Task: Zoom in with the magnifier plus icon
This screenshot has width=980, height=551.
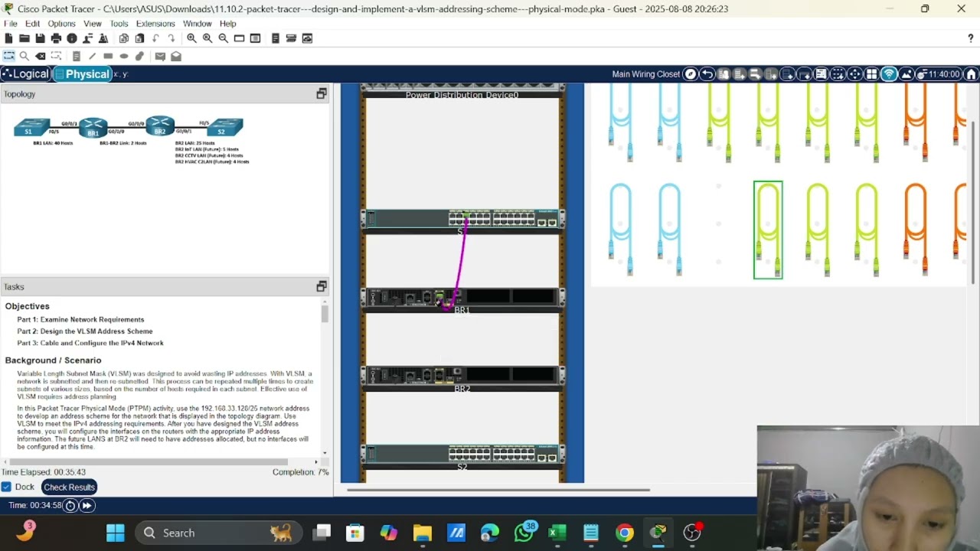Action: click(x=191, y=38)
